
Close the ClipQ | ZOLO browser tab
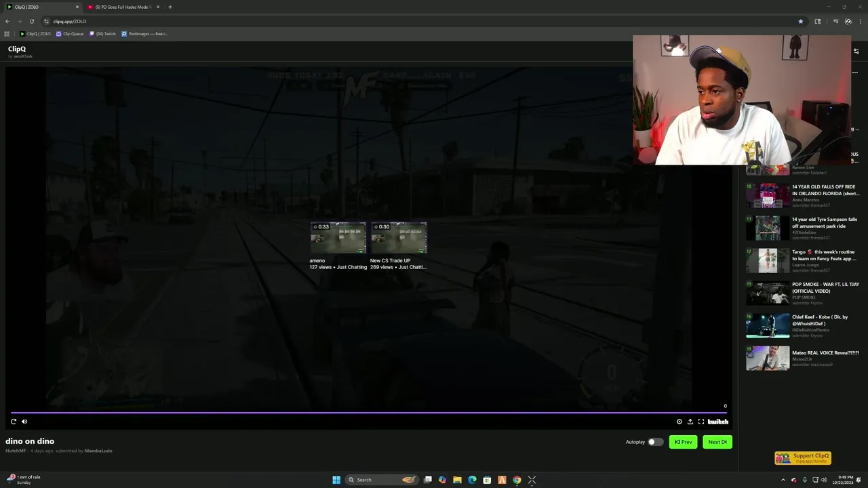click(x=77, y=7)
